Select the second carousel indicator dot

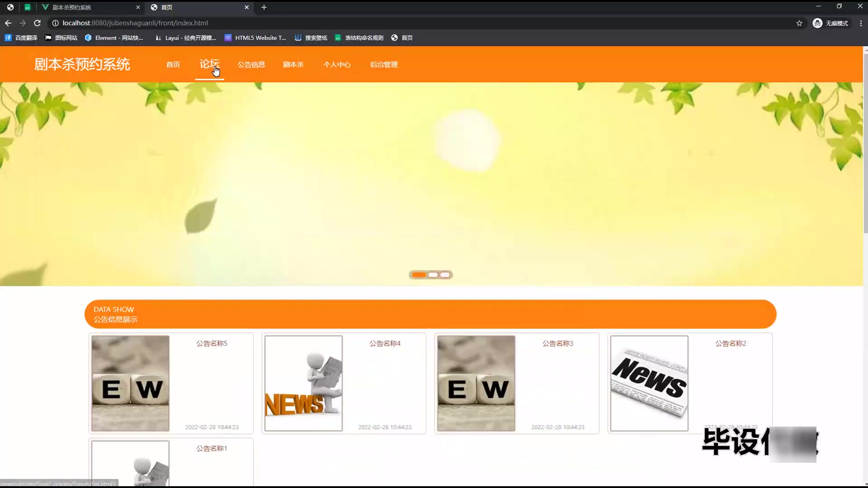click(433, 275)
